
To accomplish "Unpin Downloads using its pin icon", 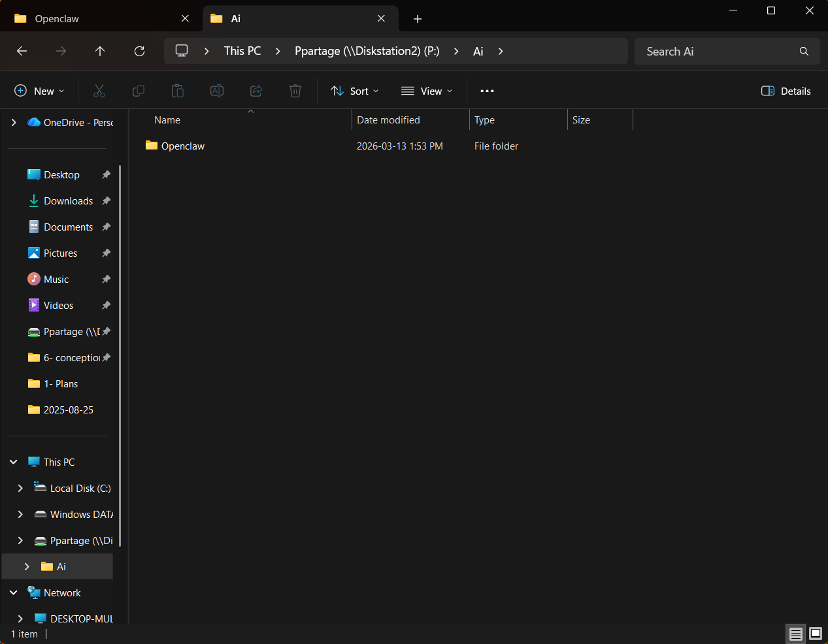I will click(106, 201).
